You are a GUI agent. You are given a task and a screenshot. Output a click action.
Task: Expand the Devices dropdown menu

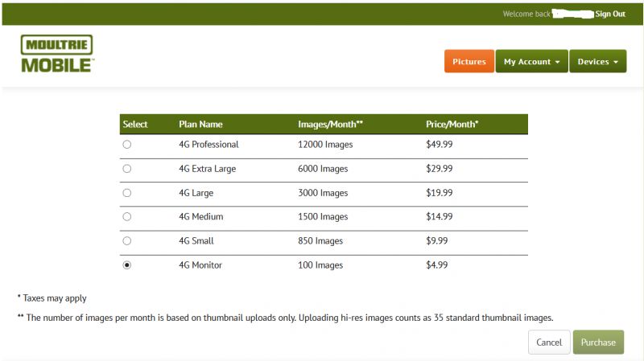[x=597, y=62]
